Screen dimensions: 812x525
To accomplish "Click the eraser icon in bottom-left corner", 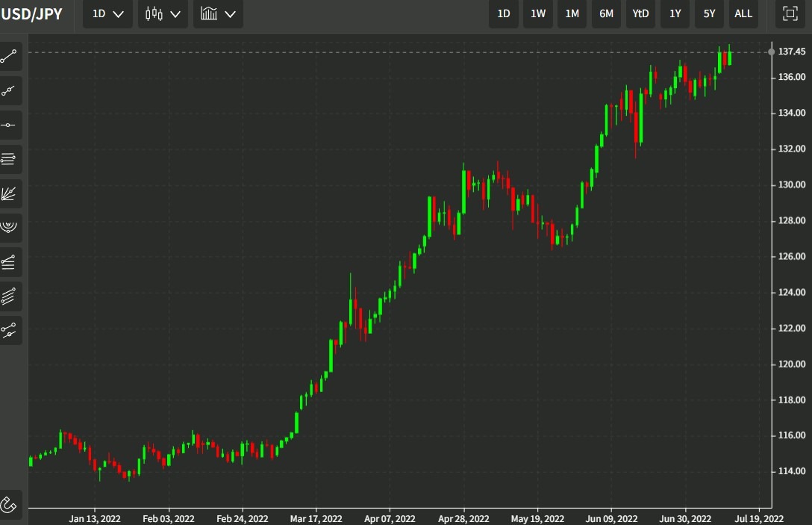I will pyautogui.click(x=9, y=504).
